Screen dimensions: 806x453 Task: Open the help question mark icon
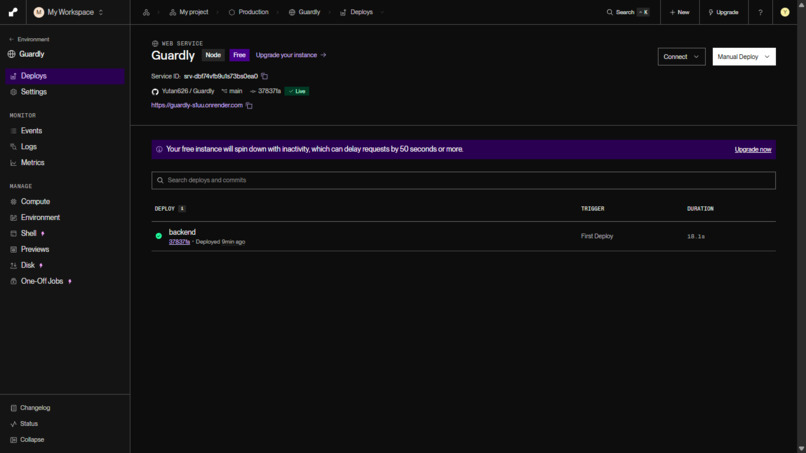click(760, 12)
